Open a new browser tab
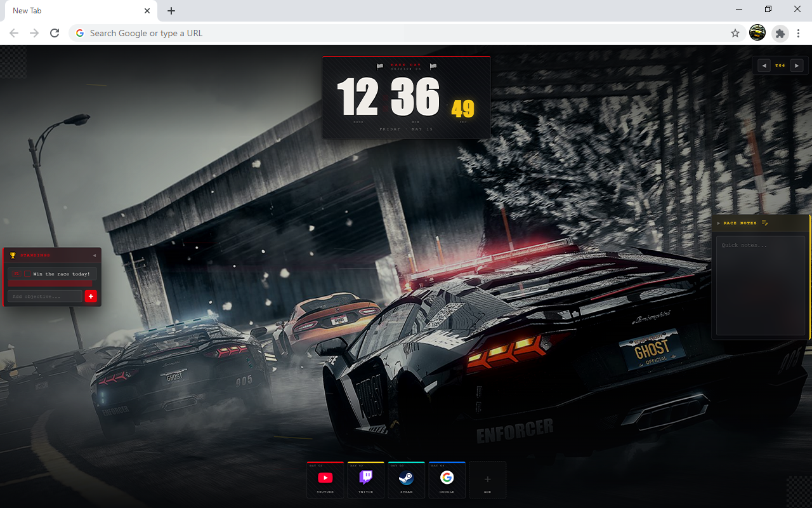The width and height of the screenshot is (812, 508). [171, 11]
